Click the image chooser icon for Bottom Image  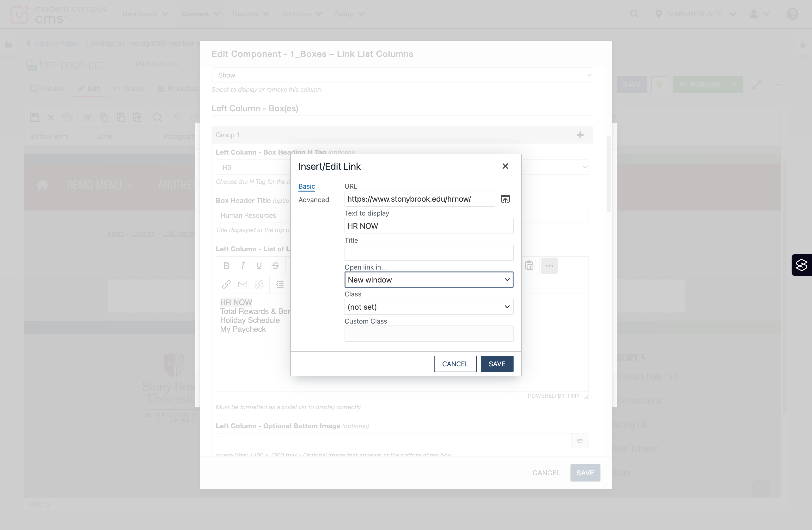(x=580, y=441)
